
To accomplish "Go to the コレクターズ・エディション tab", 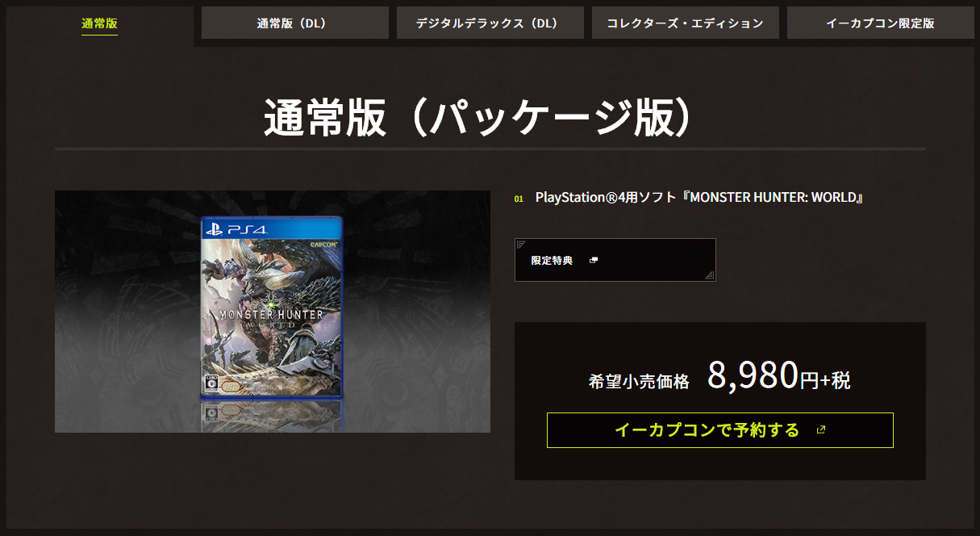I will [686, 23].
